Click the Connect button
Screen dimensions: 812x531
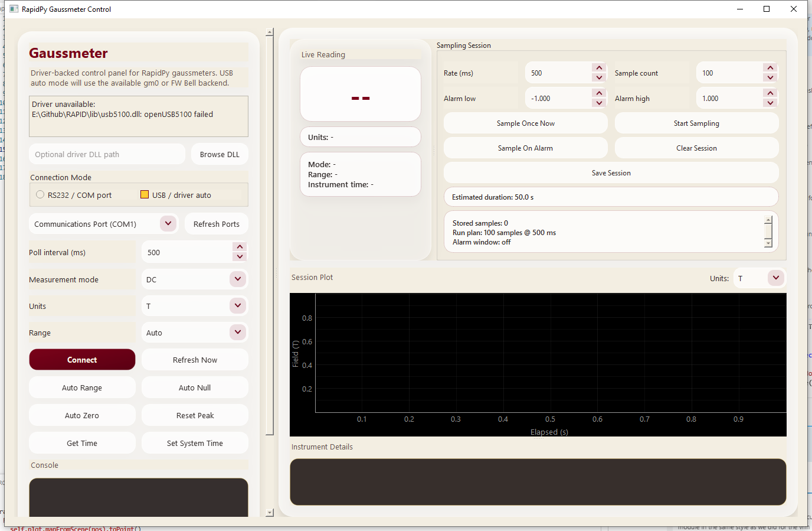[x=82, y=360]
